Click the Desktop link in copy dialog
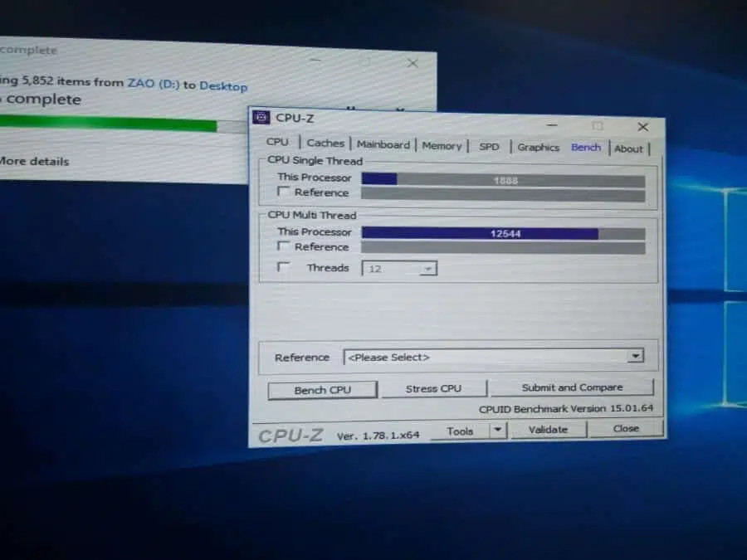The height and width of the screenshot is (560, 747). pos(223,86)
